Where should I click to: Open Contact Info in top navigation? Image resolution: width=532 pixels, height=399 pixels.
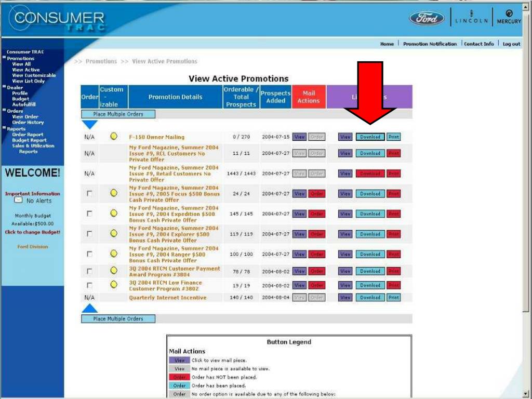pos(478,44)
